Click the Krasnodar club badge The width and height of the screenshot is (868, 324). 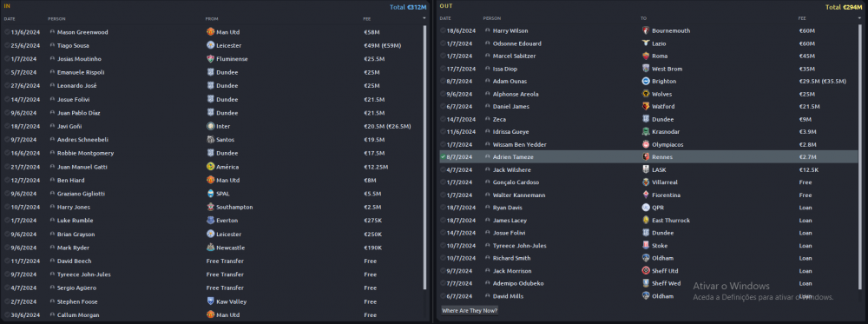coord(646,132)
